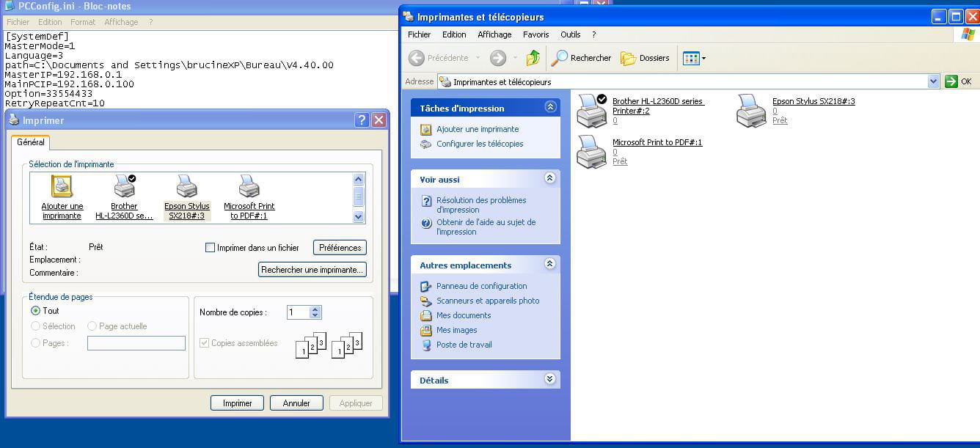Image resolution: width=980 pixels, height=448 pixels.
Task: Click the forward navigation arrow
Action: pyautogui.click(x=498, y=58)
